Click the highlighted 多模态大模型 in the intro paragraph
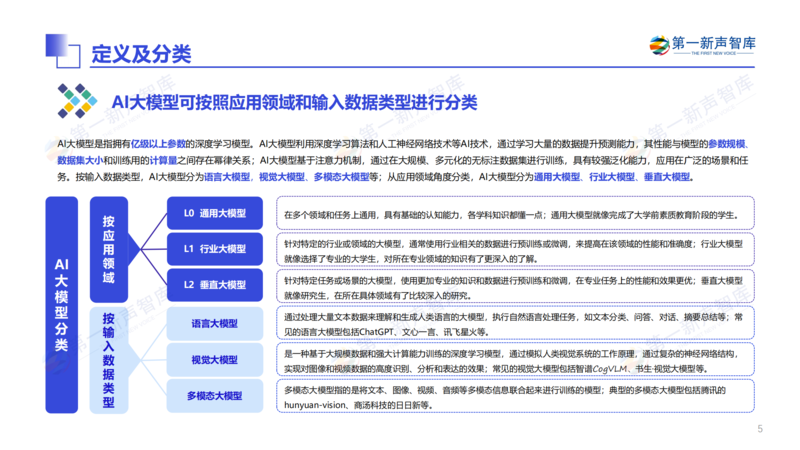Viewport: 800px width, 450px height. click(x=341, y=177)
